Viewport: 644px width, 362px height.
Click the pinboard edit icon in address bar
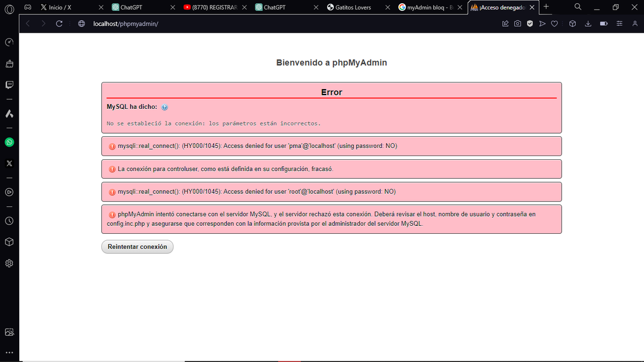tap(505, 24)
